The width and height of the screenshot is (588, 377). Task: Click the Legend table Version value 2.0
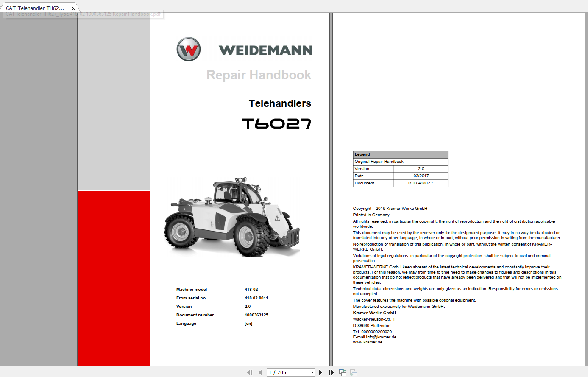tap(421, 169)
